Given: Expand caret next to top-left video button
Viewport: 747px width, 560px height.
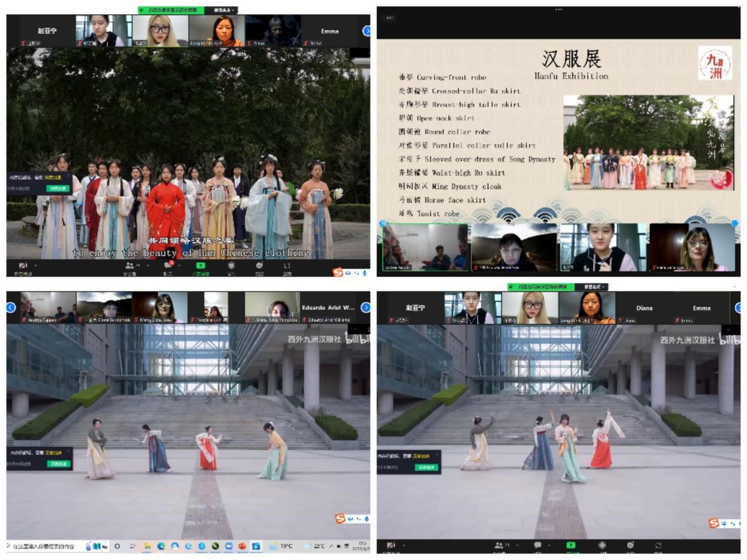Looking at the screenshot, I should click(x=35, y=266).
